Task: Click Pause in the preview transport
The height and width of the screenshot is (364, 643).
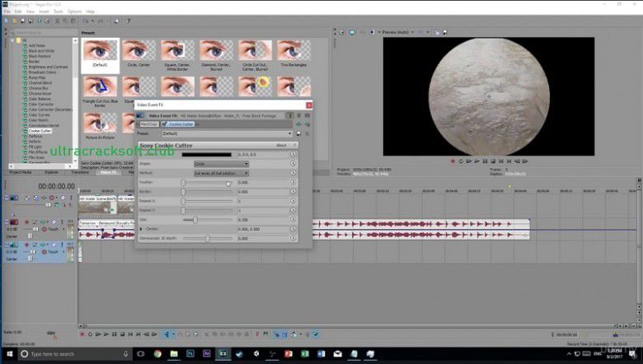Action: [485, 161]
